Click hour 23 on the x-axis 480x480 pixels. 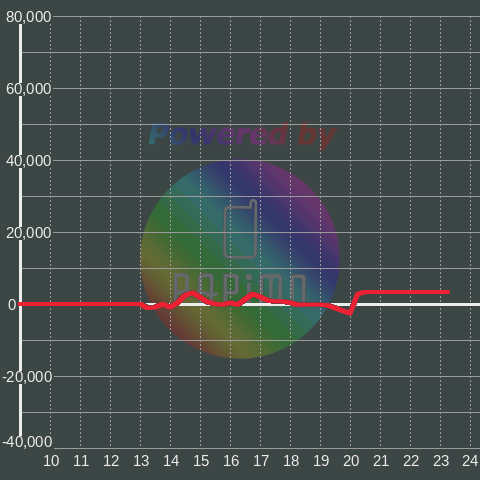coord(441,461)
